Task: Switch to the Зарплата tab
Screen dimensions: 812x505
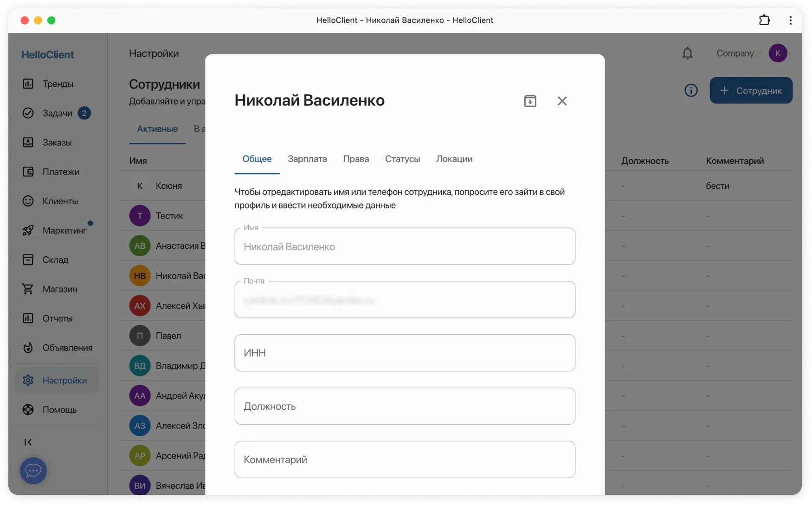Action: [x=307, y=159]
